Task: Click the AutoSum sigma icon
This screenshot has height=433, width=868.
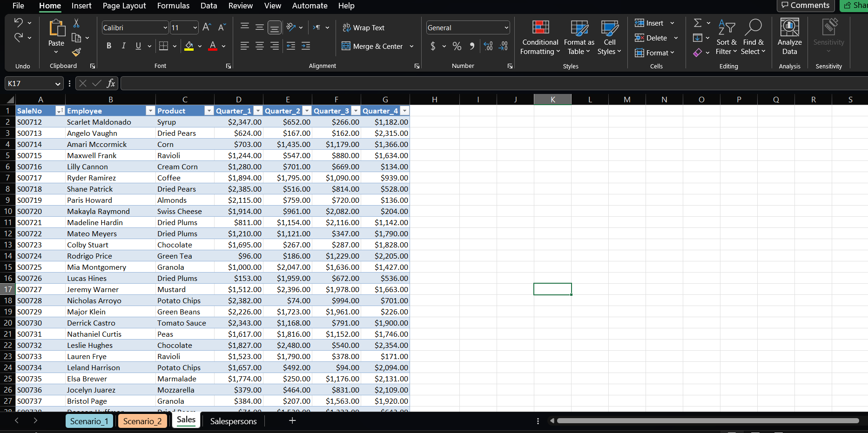Action: click(698, 22)
